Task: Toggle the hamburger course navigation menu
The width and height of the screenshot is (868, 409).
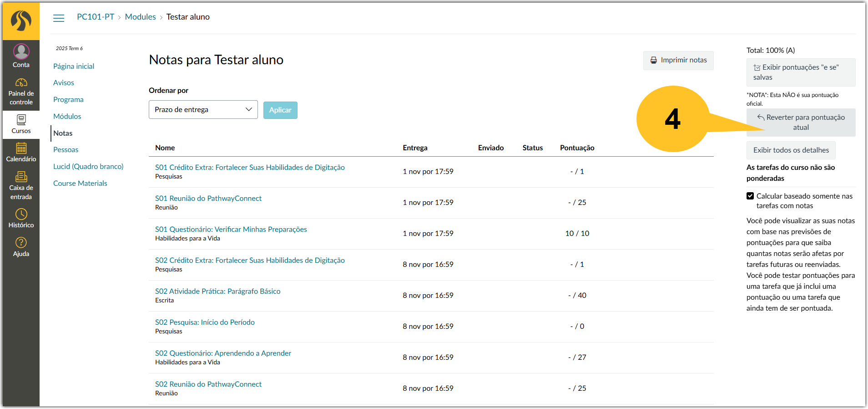Action: pyautogui.click(x=59, y=18)
